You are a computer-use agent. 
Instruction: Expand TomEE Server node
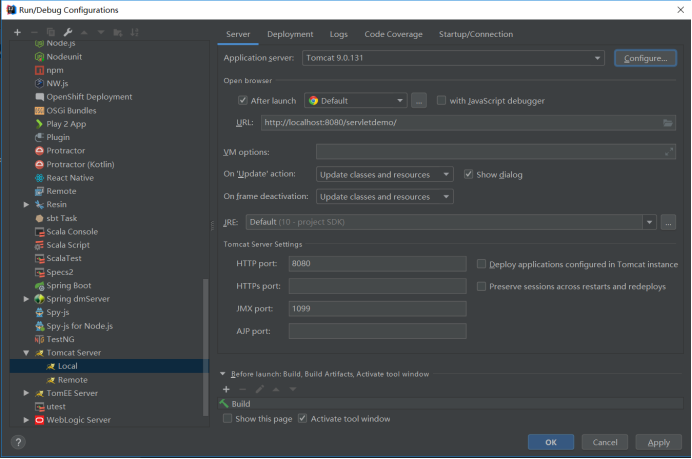pyautogui.click(x=26, y=393)
